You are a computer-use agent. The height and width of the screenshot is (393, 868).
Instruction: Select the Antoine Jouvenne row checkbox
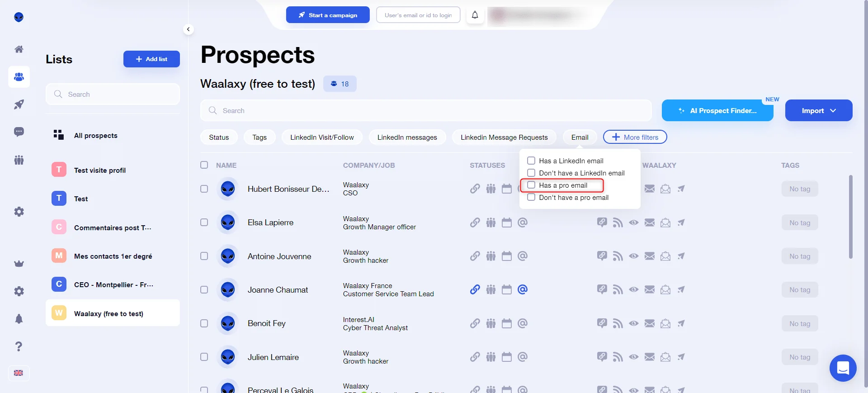204,256
